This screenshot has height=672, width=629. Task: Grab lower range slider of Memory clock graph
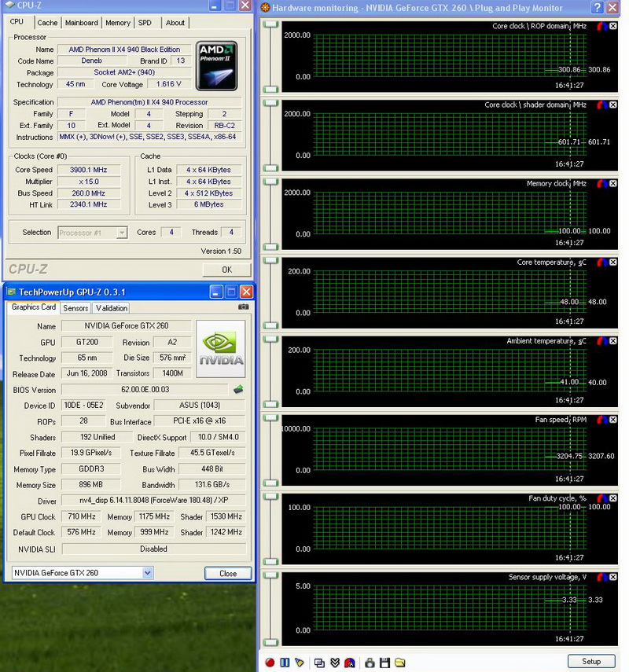pos(271,247)
